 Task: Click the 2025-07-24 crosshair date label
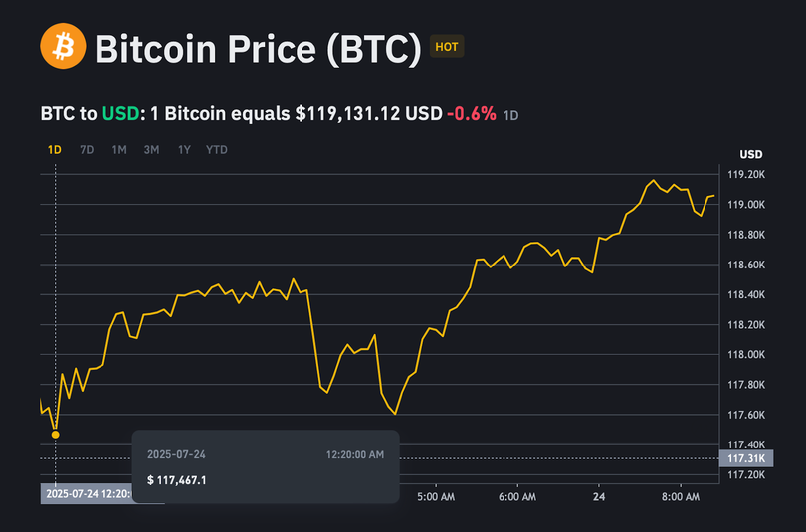click(x=88, y=493)
